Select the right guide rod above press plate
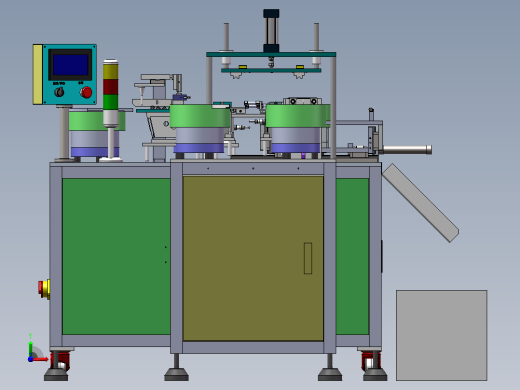 [x=316, y=37]
